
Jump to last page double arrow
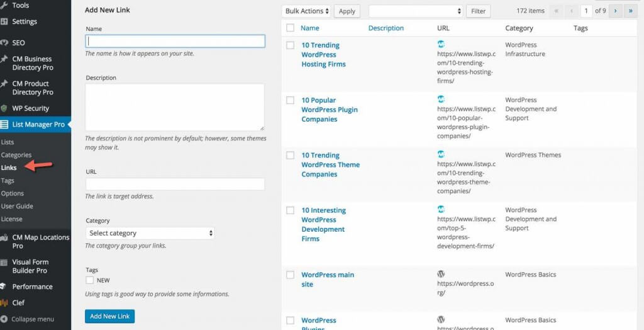coord(630,11)
